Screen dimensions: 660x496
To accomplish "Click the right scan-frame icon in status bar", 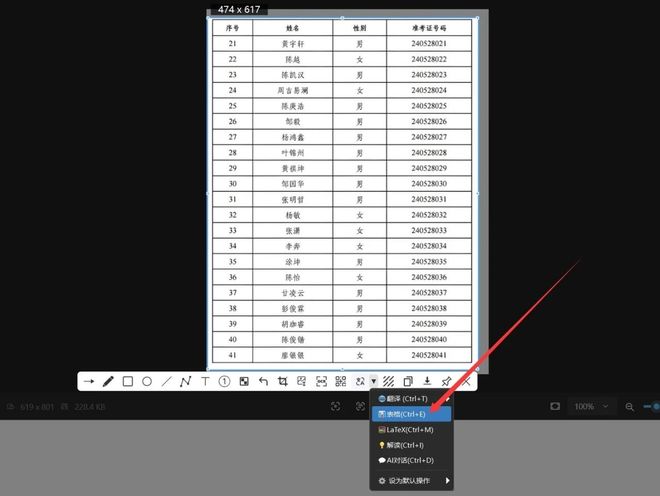I will click(x=360, y=406).
